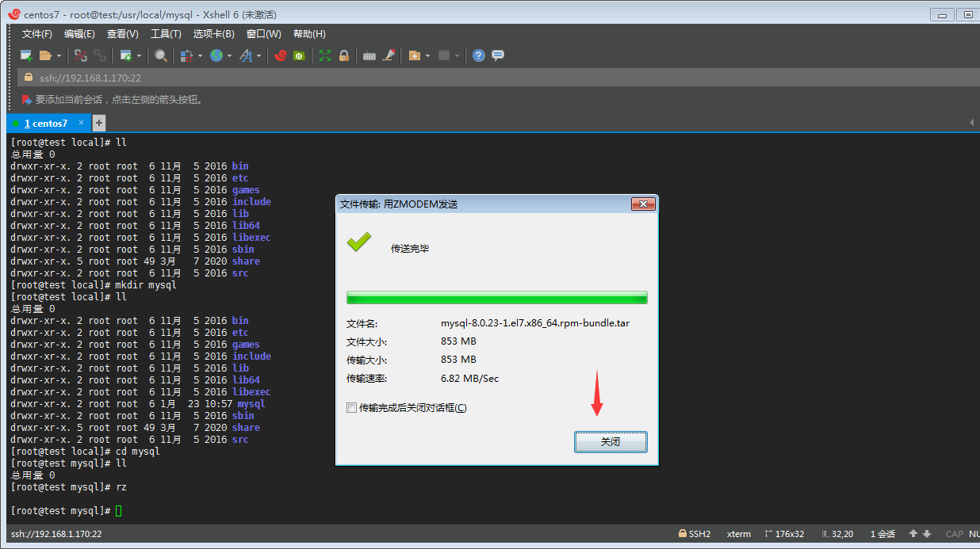Expand the Open folder dropdown arrow

[58, 55]
